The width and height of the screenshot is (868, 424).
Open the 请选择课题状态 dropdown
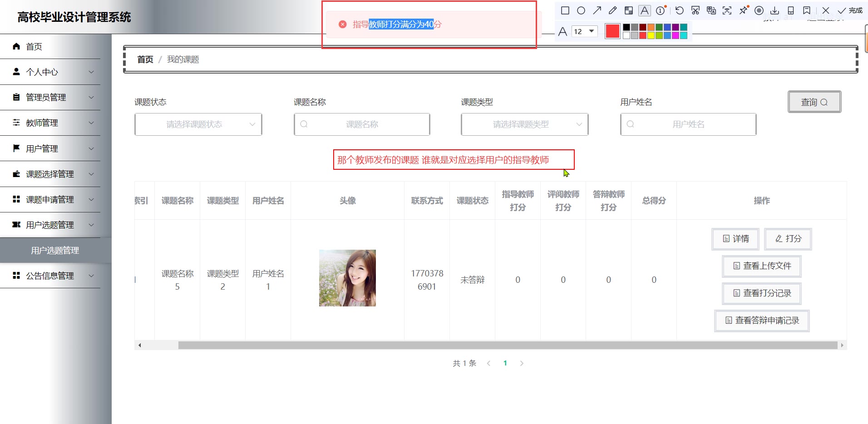coord(198,124)
